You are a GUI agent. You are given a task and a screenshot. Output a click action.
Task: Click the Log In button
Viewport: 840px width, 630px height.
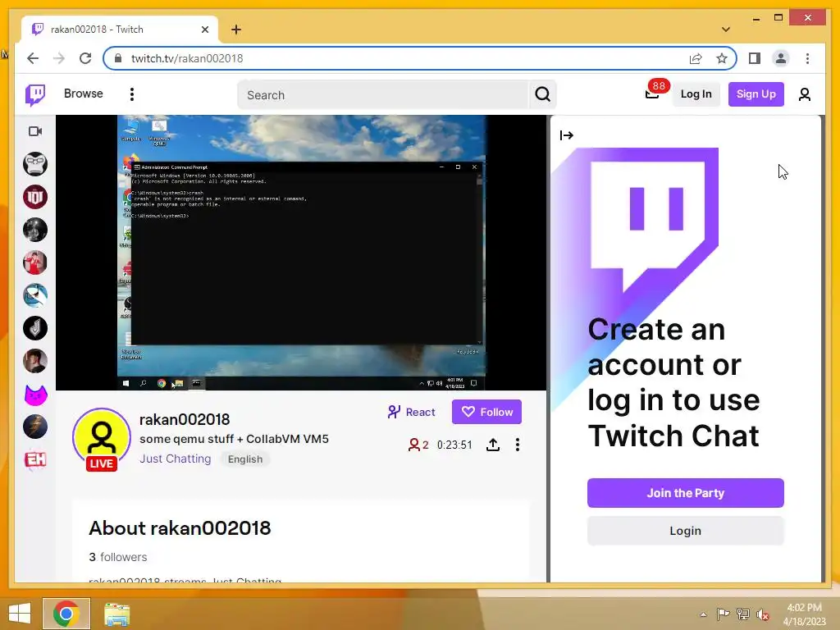[696, 94]
